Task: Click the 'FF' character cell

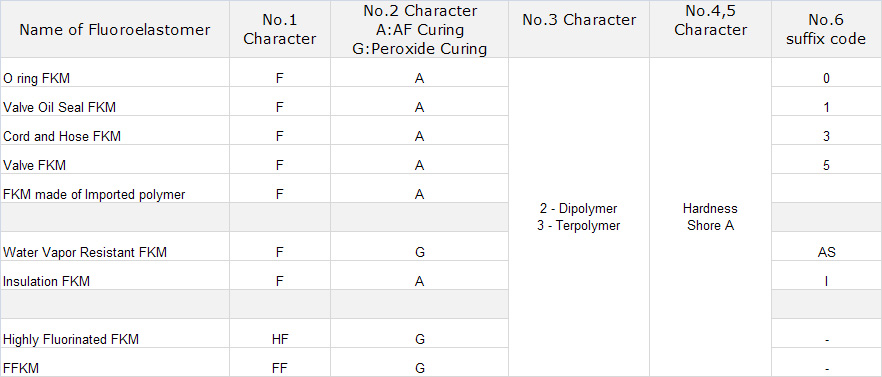Action: tap(280, 369)
